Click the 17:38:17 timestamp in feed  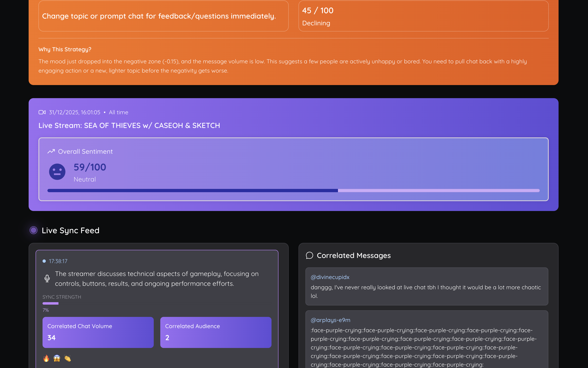pos(58,261)
